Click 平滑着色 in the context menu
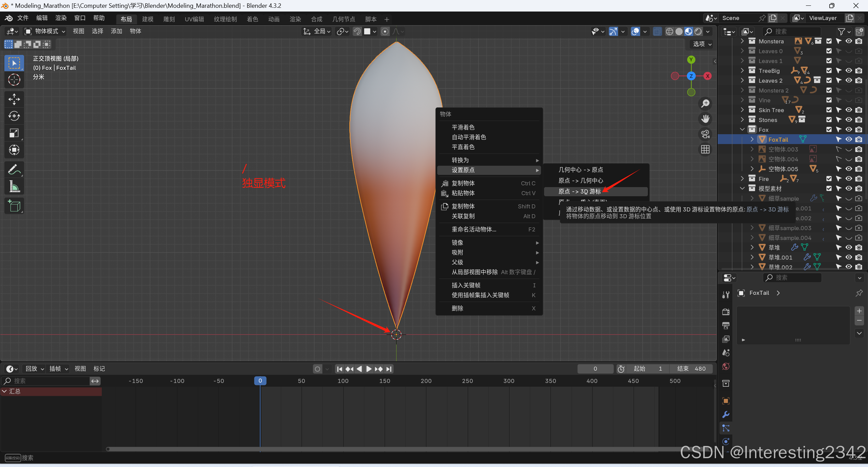868x467 pixels. tap(463, 127)
